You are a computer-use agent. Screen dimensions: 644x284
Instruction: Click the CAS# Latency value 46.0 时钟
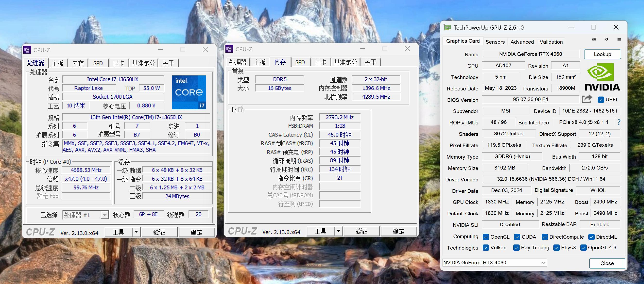click(340, 135)
